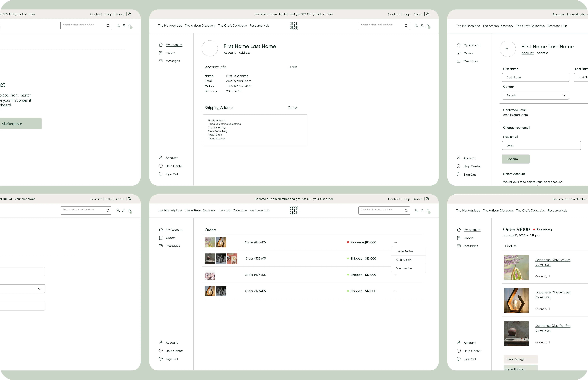Click the translate icon next to About on the Orders screen
This screenshot has height=380, width=588.
(x=428, y=199)
